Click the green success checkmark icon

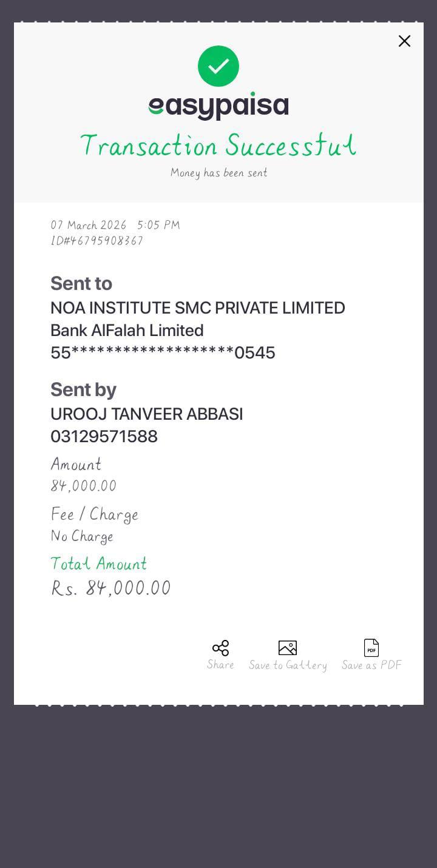tap(218, 66)
